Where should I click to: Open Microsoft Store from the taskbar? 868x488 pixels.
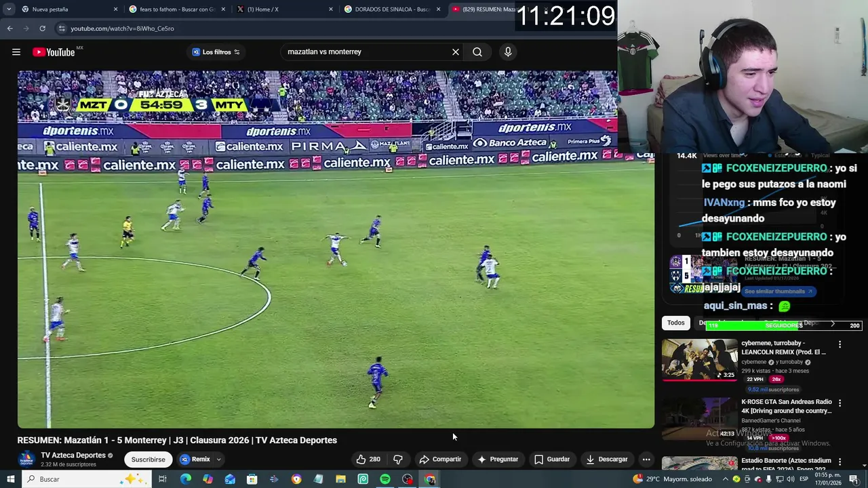coord(252,479)
